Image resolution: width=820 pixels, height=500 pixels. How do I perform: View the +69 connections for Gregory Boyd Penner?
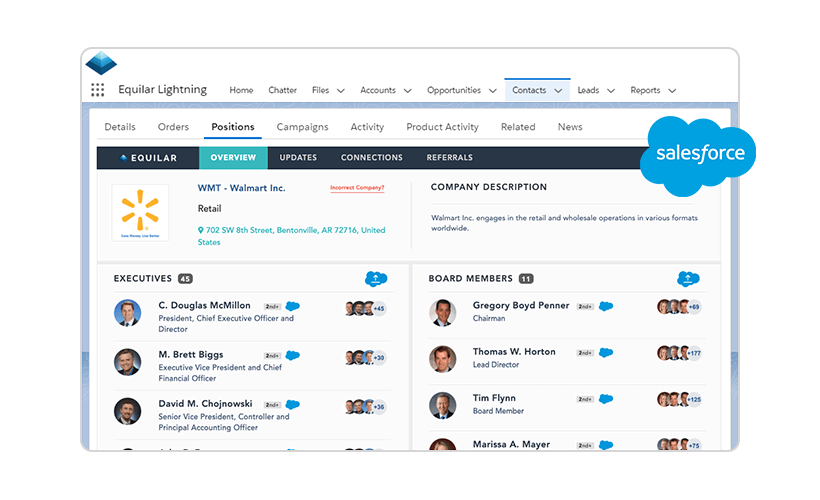(x=694, y=307)
